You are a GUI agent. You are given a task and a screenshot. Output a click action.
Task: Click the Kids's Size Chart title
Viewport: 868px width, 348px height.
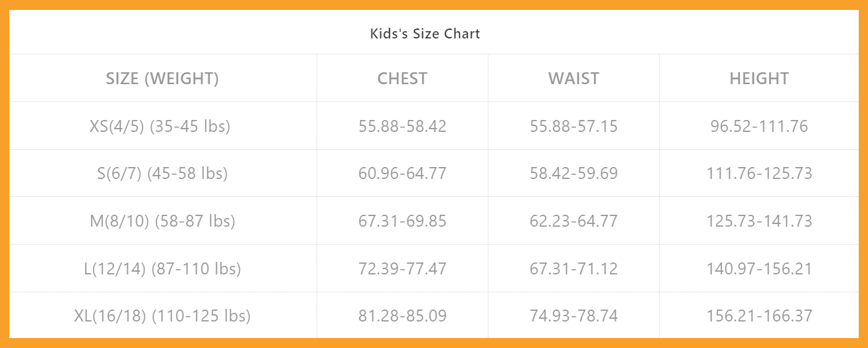point(425,33)
